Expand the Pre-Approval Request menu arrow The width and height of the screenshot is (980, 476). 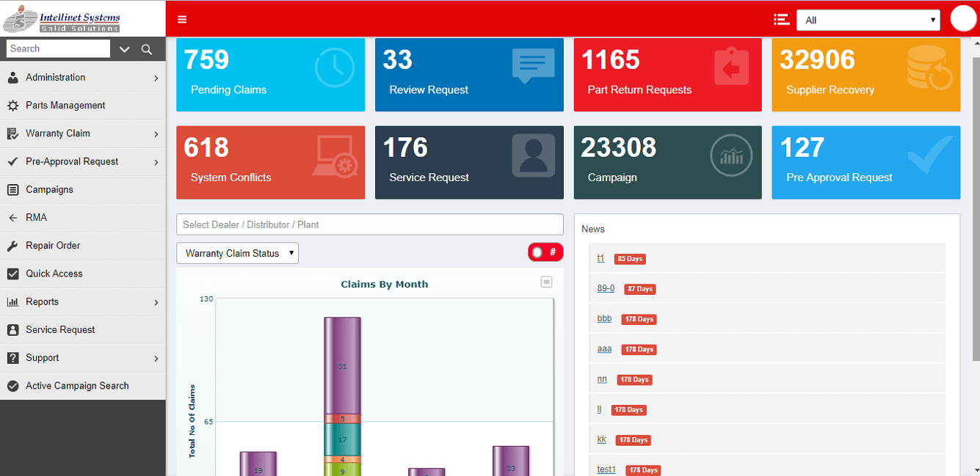[x=156, y=162]
